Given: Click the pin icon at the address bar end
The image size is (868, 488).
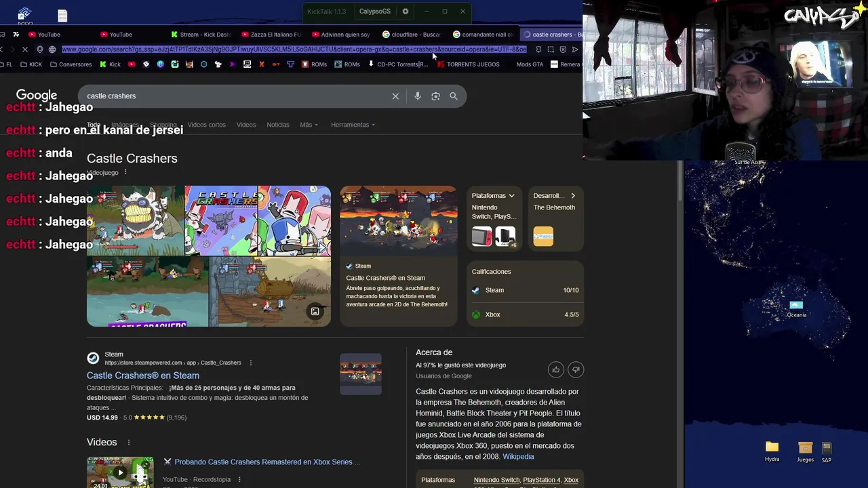Looking at the screenshot, I should pos(538,49).
